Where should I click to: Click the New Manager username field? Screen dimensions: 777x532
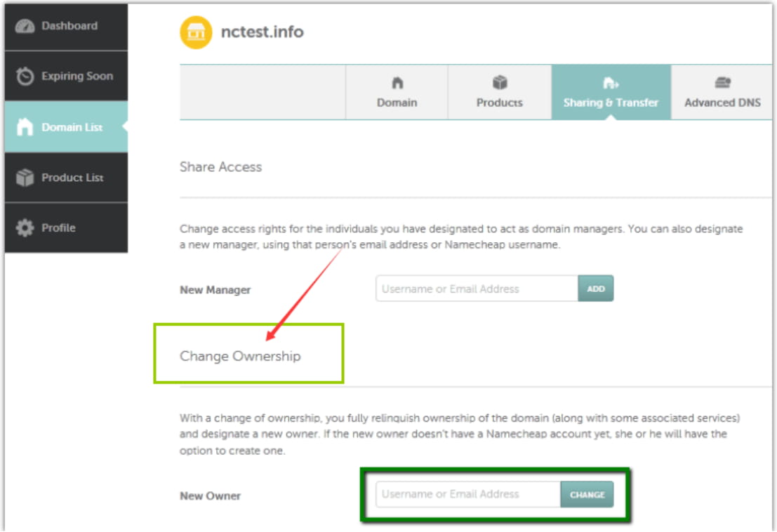477,288
